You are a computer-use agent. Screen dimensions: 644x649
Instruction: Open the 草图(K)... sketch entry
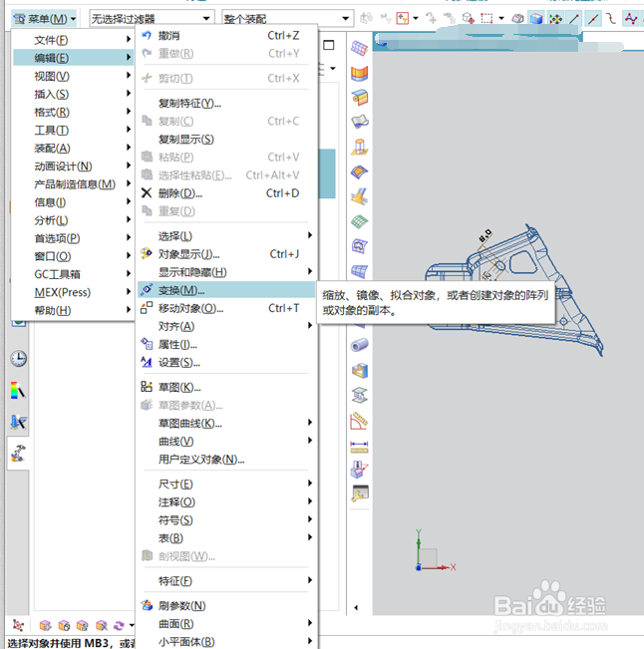226,387
